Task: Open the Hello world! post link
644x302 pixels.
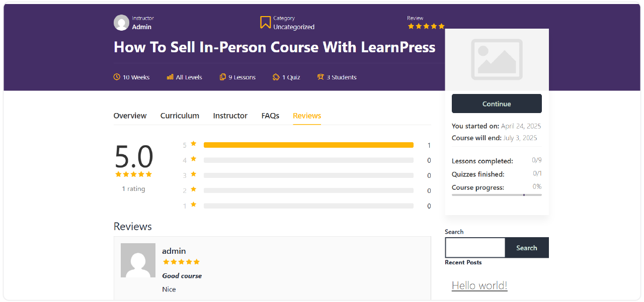Action: (479, 285)
